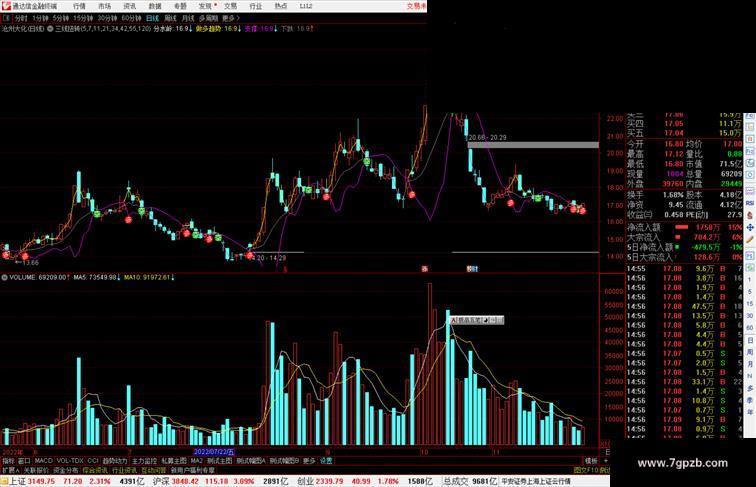This screenshot has width=756, height=487.
Task: Click the red money-bag icon in sidebar
Action: click(x=750, y=215)
